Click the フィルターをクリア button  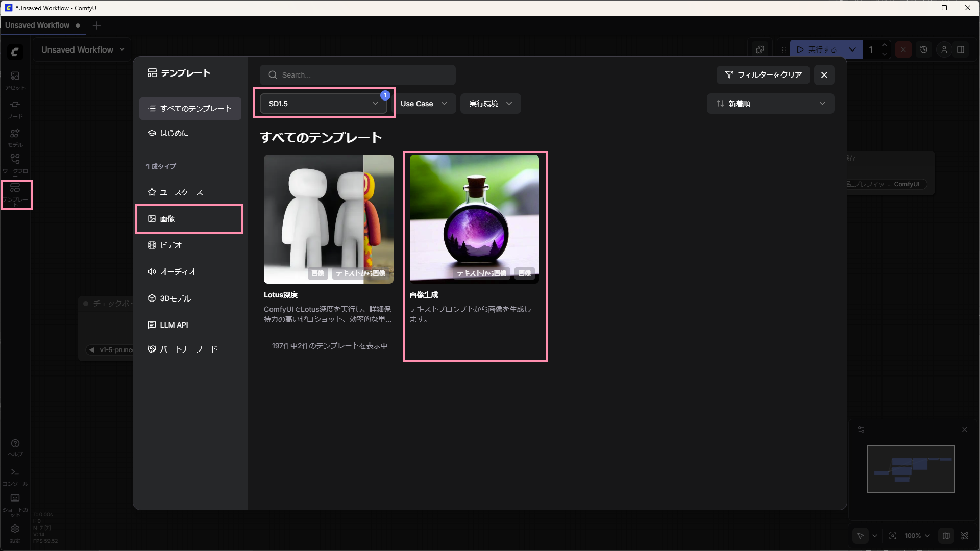(x=763, y=75)
